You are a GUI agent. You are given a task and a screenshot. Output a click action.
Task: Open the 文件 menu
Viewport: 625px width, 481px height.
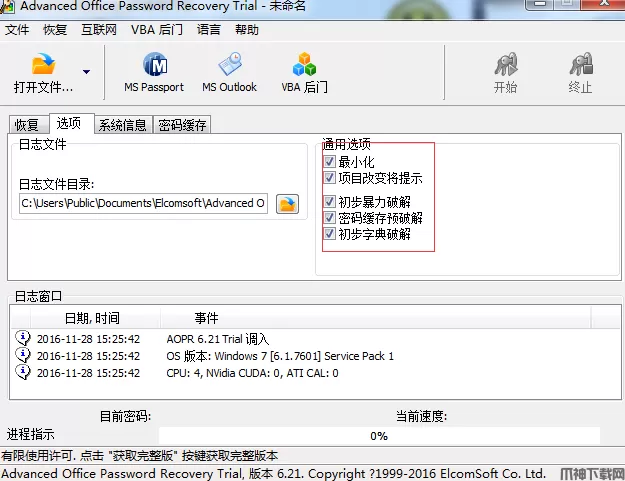click(17, 30)
